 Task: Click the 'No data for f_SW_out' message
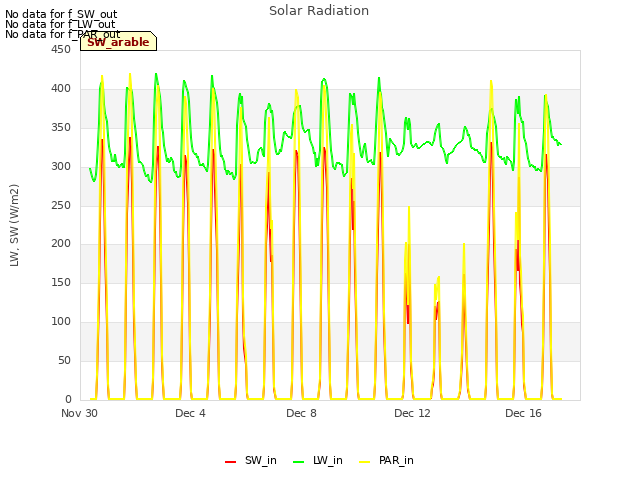(61, 14)
